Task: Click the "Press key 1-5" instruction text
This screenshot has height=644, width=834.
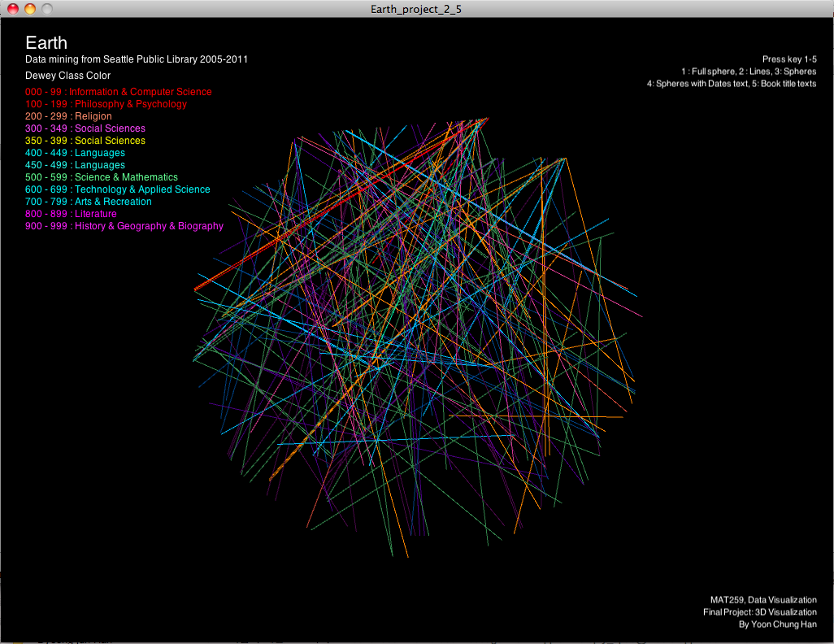Action: click(789, 59)
